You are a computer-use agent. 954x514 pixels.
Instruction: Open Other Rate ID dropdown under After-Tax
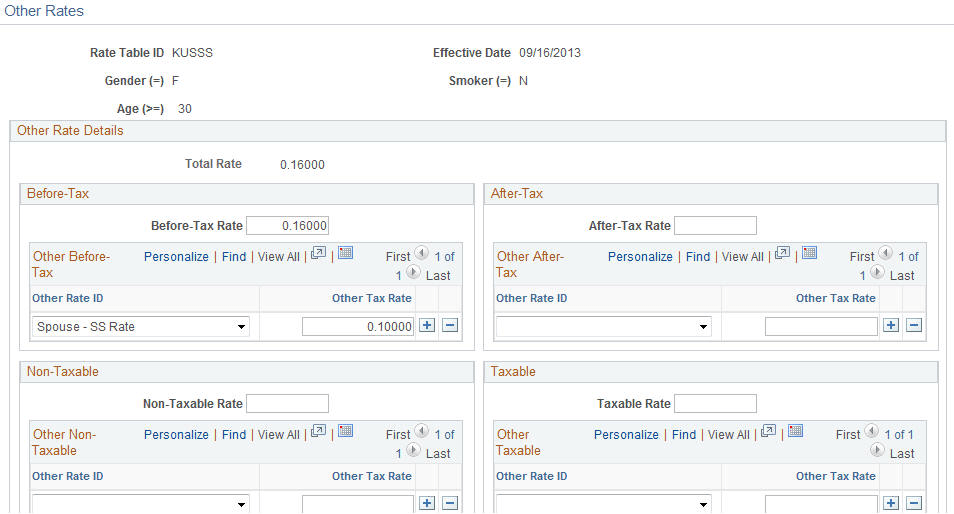tap(604, 327)
